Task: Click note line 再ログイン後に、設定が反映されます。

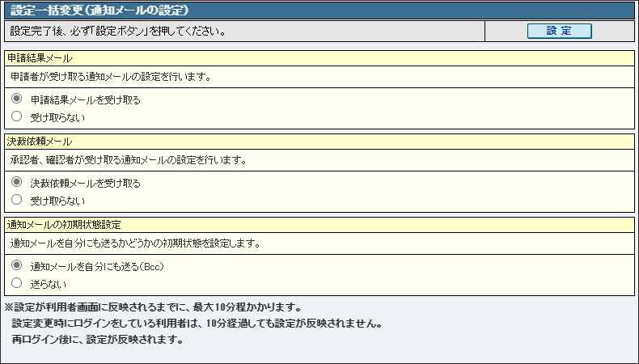Action: coord(98,339)
